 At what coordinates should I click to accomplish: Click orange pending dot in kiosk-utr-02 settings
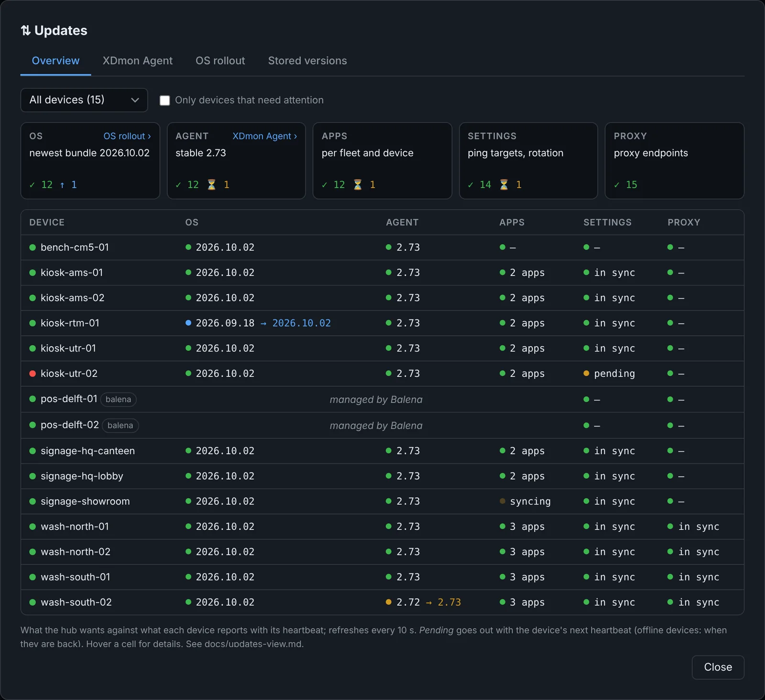pos(586,373)
